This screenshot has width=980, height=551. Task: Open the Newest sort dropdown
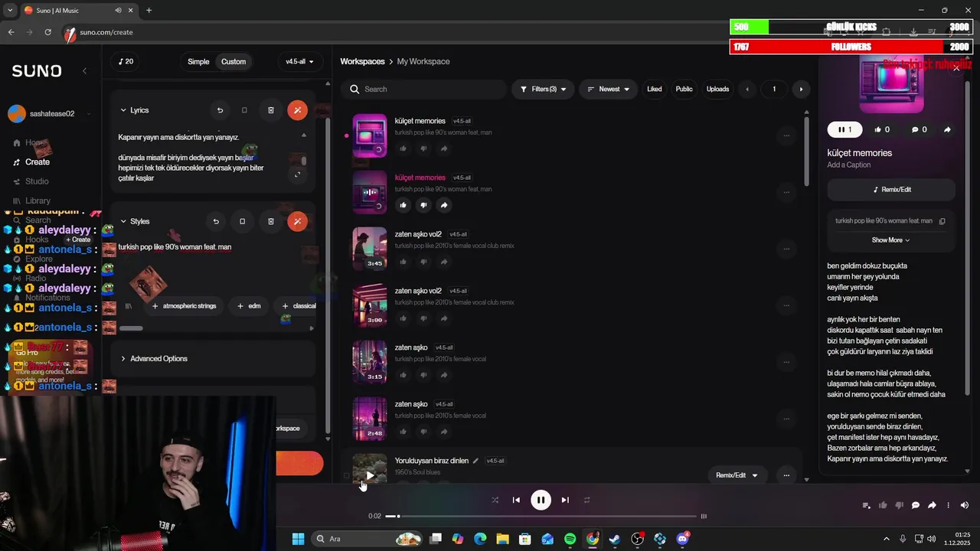(608, 90)
